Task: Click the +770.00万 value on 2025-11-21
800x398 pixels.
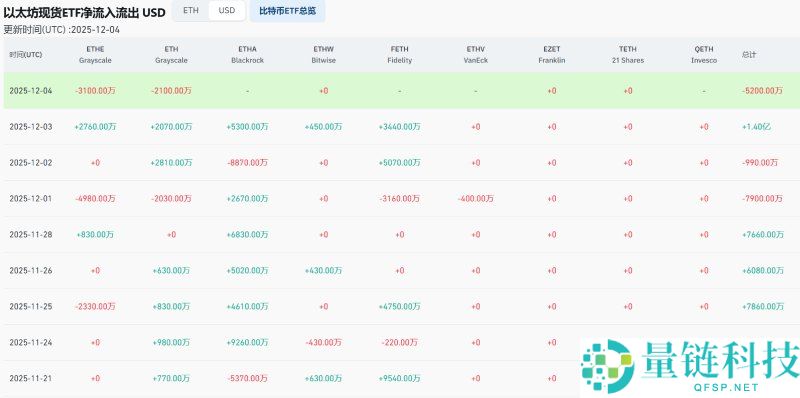Action: (171, 379)
